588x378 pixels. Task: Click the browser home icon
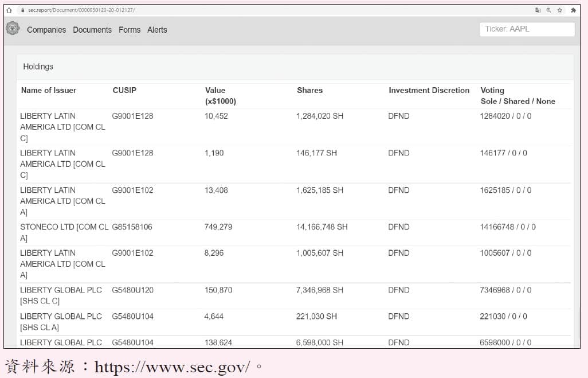tap(9, 10)
